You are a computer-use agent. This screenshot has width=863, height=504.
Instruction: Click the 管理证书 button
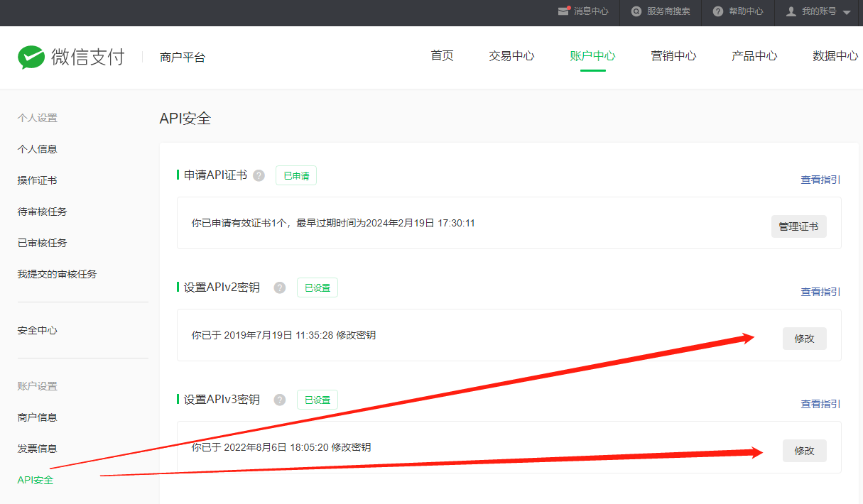click(x=798, y=226)
